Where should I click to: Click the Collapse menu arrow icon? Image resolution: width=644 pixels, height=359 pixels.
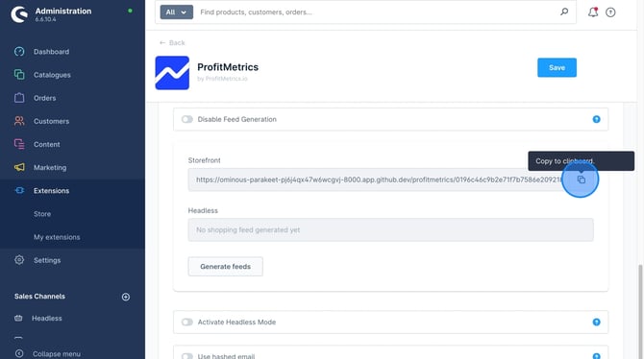pos(19,353)
